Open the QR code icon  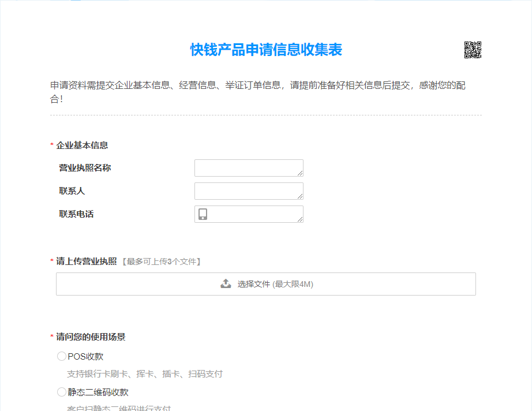[x=473, y=50]
